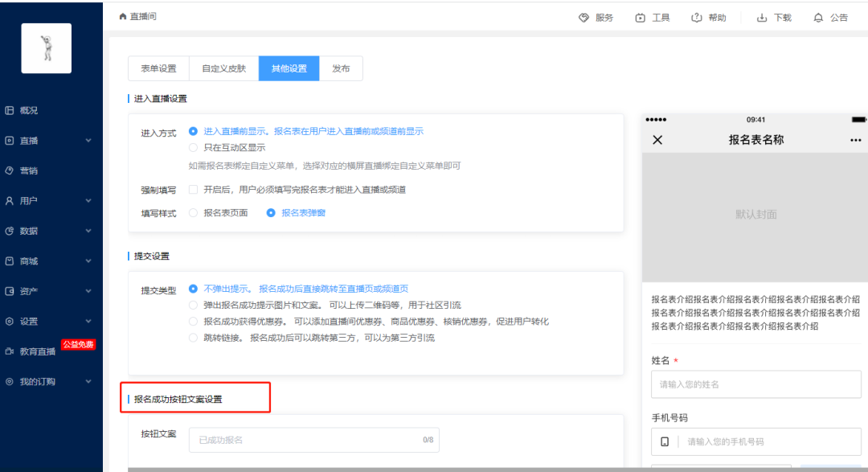Open the 教育直播 sidebar link
This screenshot has height=472, width=868.
38,351
